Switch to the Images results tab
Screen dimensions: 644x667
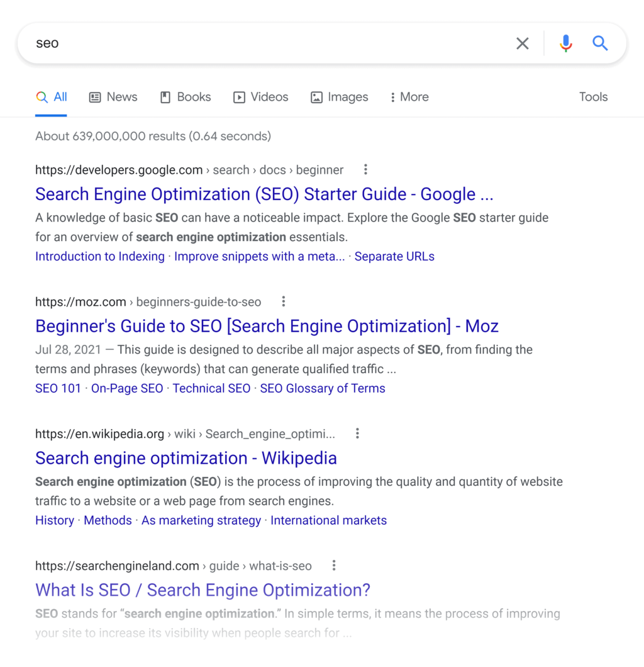[340, 97]
